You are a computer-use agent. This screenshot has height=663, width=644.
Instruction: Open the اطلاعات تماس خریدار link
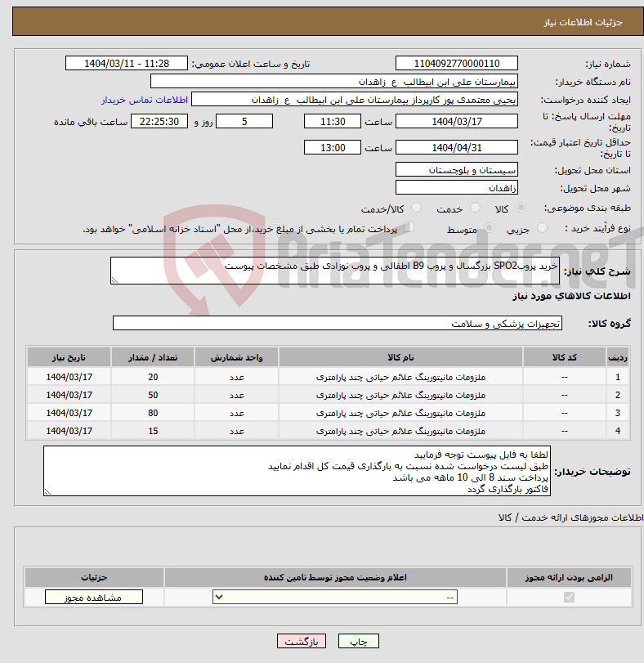pyautogui.click(x=145, y=100)
